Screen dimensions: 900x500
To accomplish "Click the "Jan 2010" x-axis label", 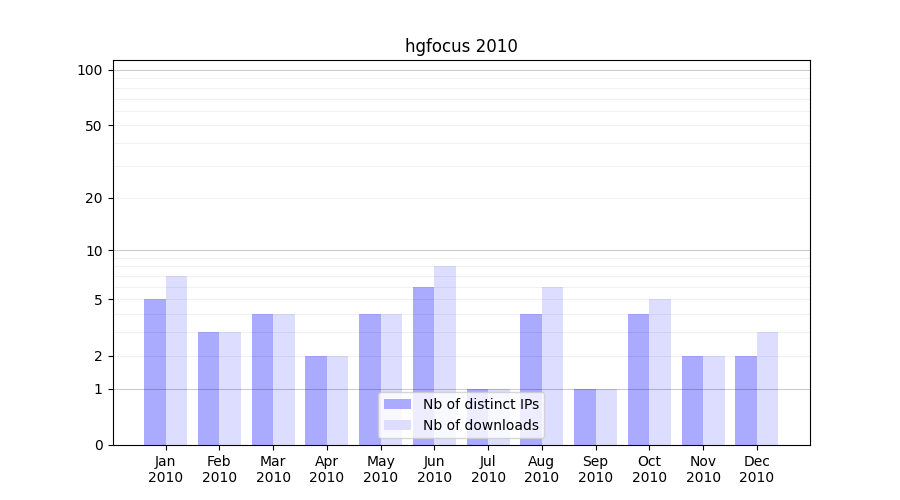I will pyautogui.click(x=166, y=469).
